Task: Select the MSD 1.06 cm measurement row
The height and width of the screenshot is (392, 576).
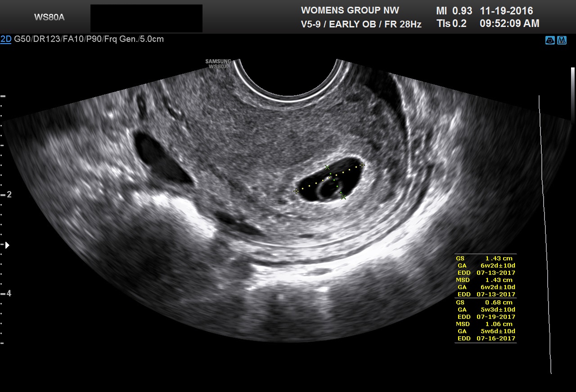Action: click(x=485, y=324)
